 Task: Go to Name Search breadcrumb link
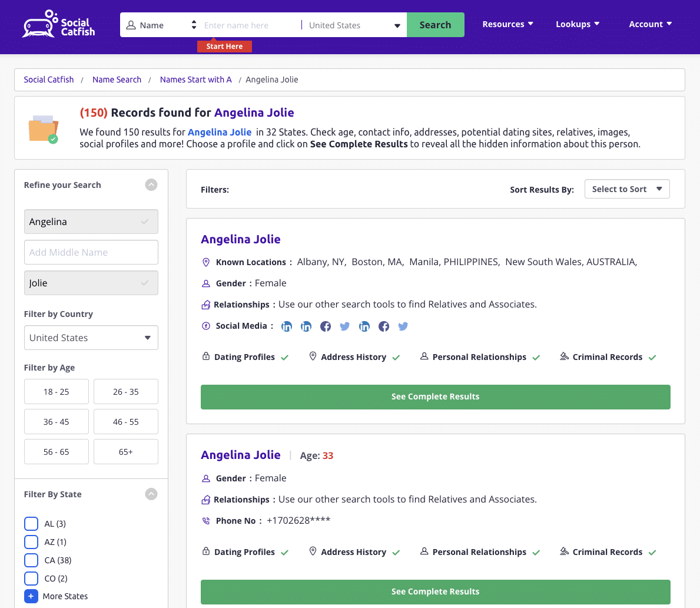tap(117, 80)
